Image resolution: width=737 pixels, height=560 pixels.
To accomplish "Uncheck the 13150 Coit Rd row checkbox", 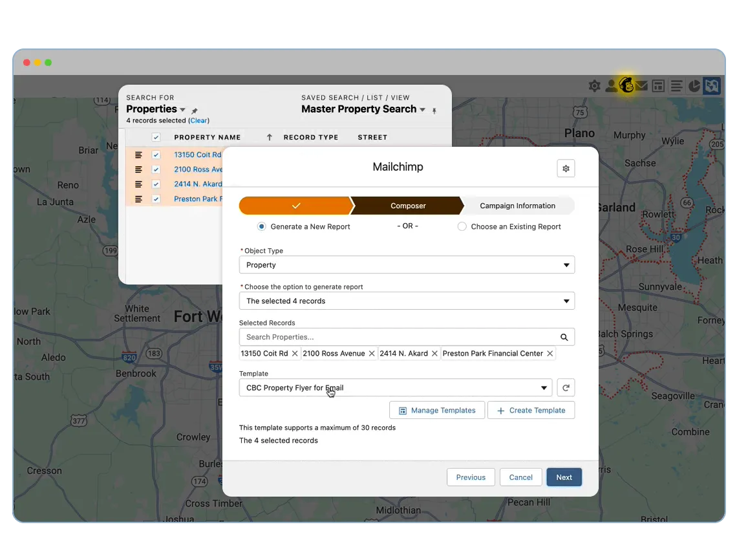I will (x=156, y=155).
